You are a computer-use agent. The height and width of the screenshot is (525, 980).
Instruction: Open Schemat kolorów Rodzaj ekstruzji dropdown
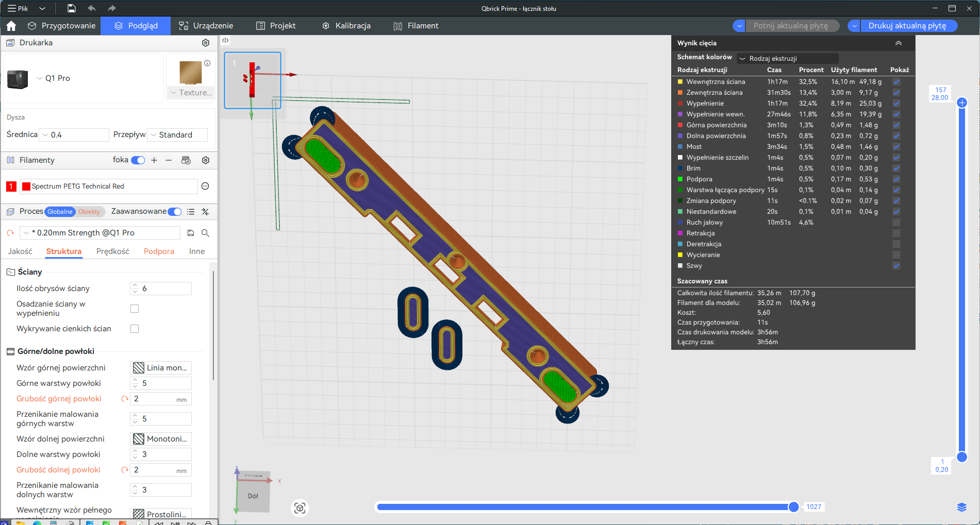tap(788, 58)
